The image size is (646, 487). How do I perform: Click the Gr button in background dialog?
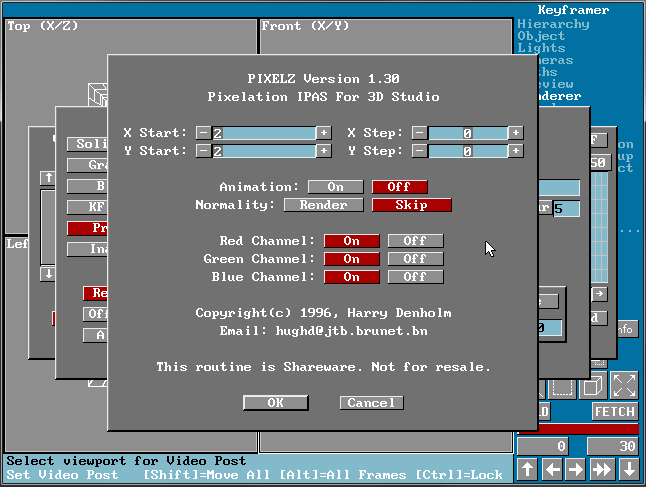87,165
